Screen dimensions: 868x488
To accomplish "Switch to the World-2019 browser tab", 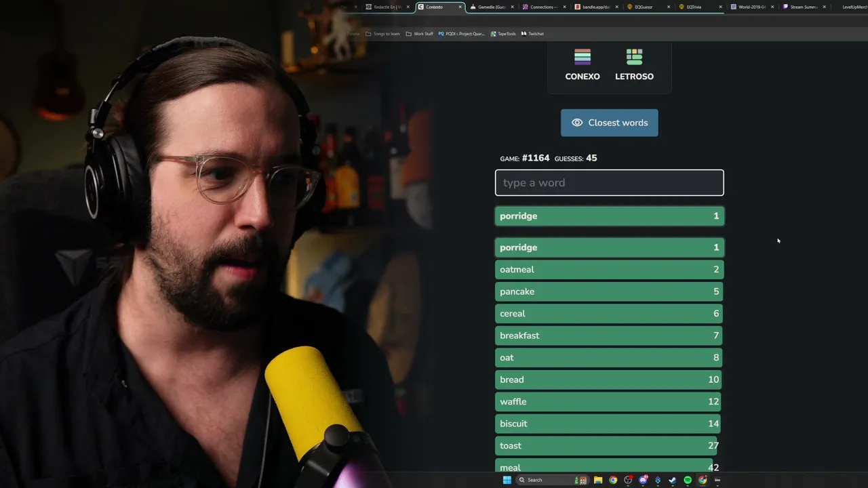I will pos(751,7).
